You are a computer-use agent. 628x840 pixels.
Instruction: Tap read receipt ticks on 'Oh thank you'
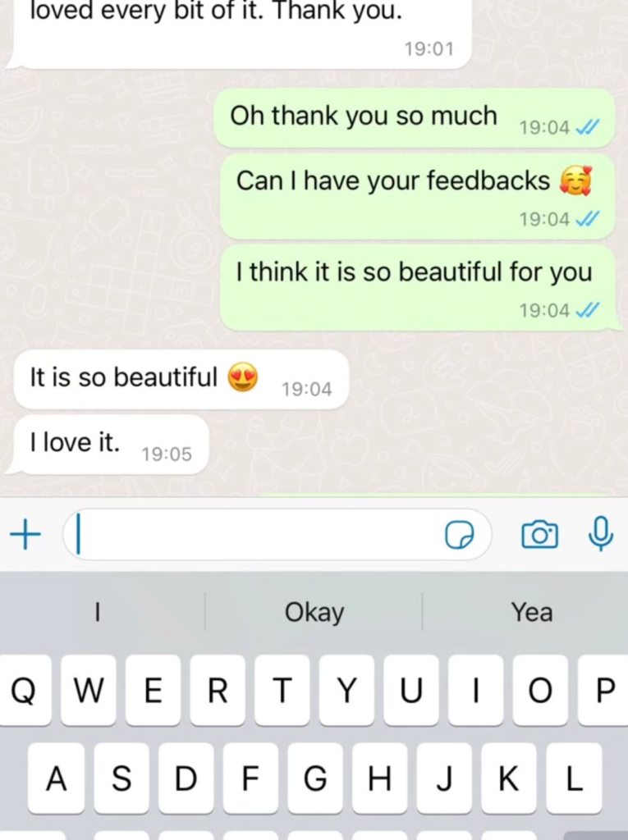587,127
